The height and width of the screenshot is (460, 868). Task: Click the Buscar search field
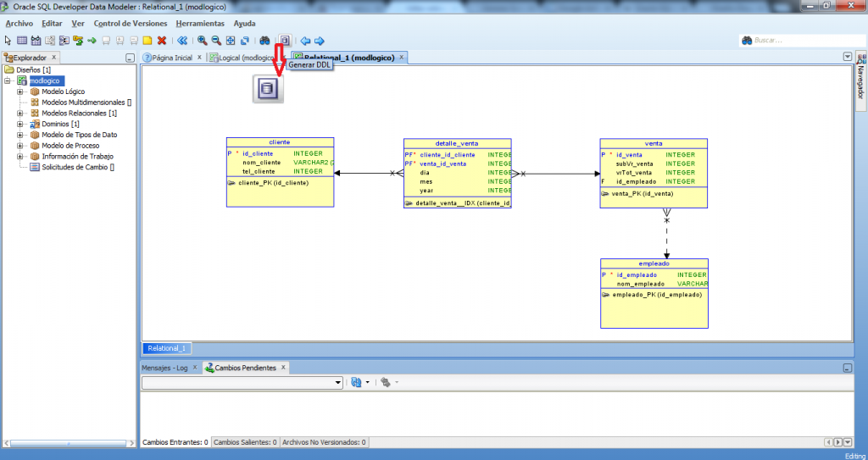pyautogui.click(x=801, y=41)
